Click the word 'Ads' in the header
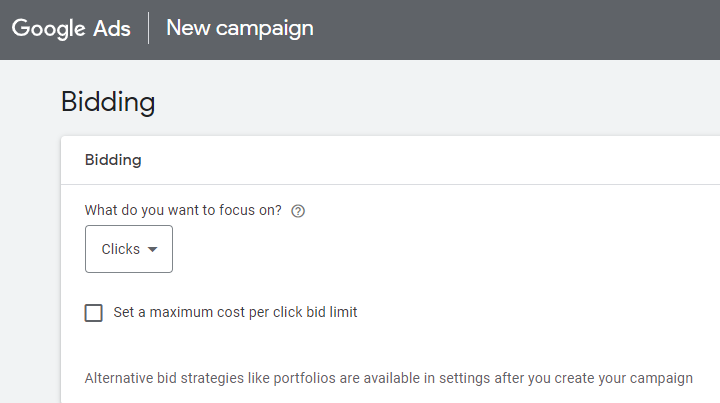Viewport: 720px width, 403px height. tap(113, 28)
